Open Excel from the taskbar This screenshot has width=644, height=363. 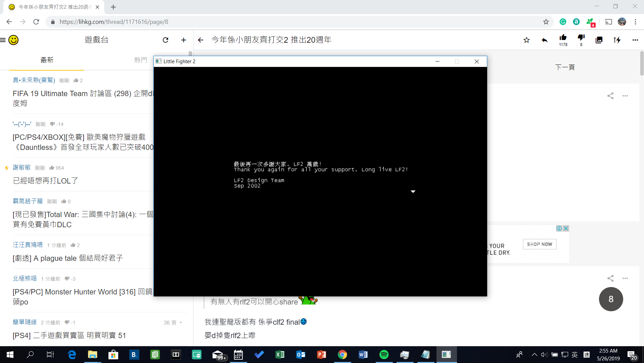click(x=280, y=355)
